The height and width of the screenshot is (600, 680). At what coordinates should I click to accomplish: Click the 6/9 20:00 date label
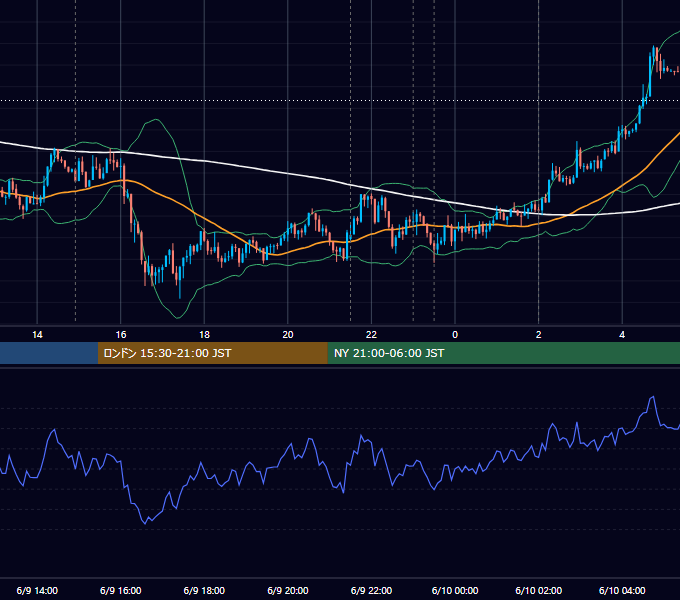point(288,590)
